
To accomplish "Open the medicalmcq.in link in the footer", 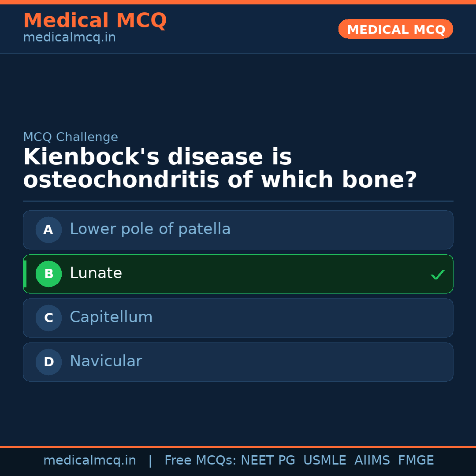I will pyautogui.click(x=89, y=461).
